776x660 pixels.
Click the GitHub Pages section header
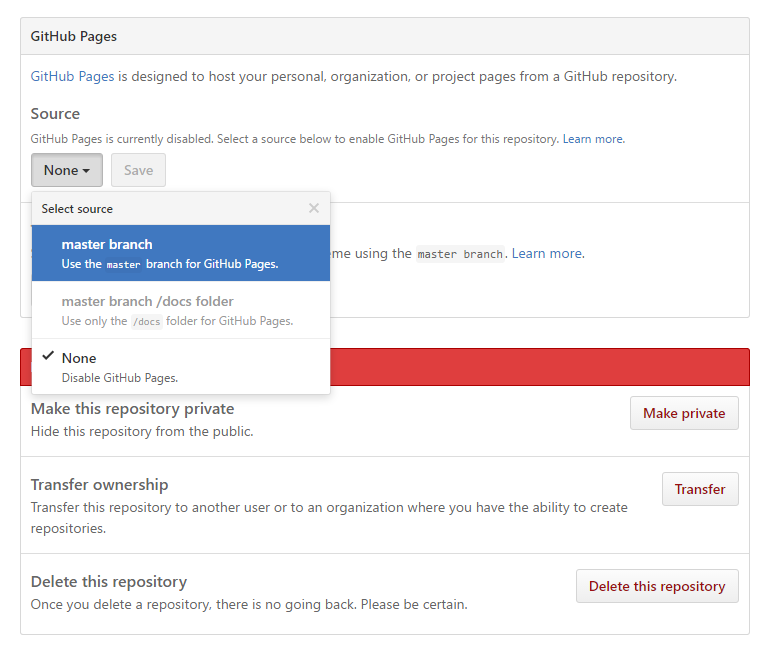point(385,37)
